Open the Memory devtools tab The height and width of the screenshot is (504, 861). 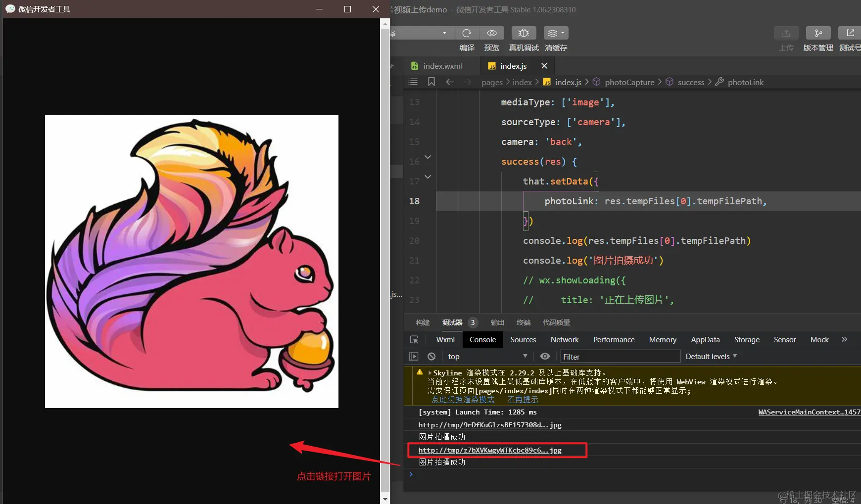coord(663,340)
